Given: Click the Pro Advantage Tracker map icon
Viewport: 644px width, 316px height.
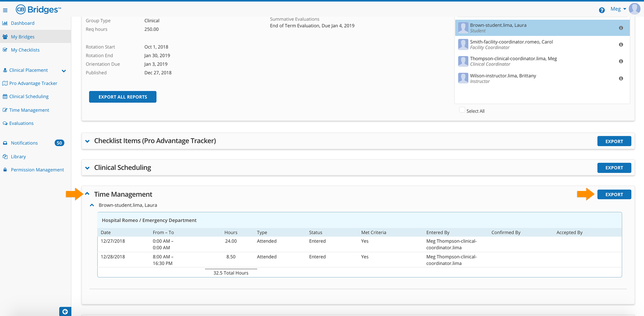Looking at the screenshot, I should 5,83.
